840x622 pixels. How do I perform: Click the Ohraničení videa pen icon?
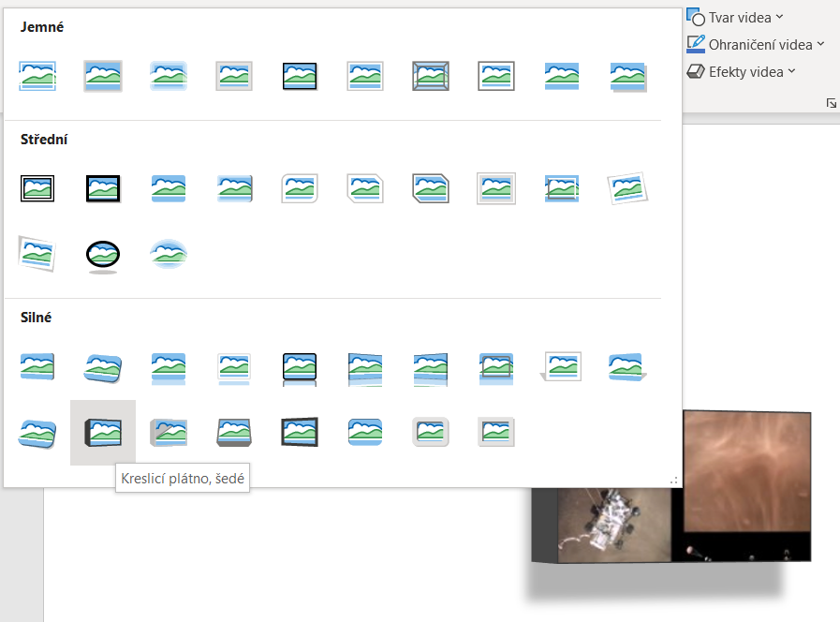pos(696,44)
